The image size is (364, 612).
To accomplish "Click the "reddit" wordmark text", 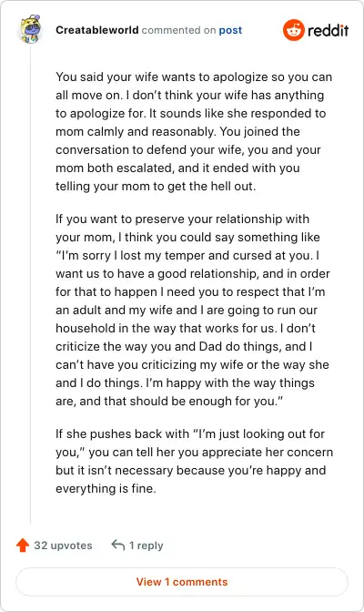I will pyautogui.click(x=329, y=30).
